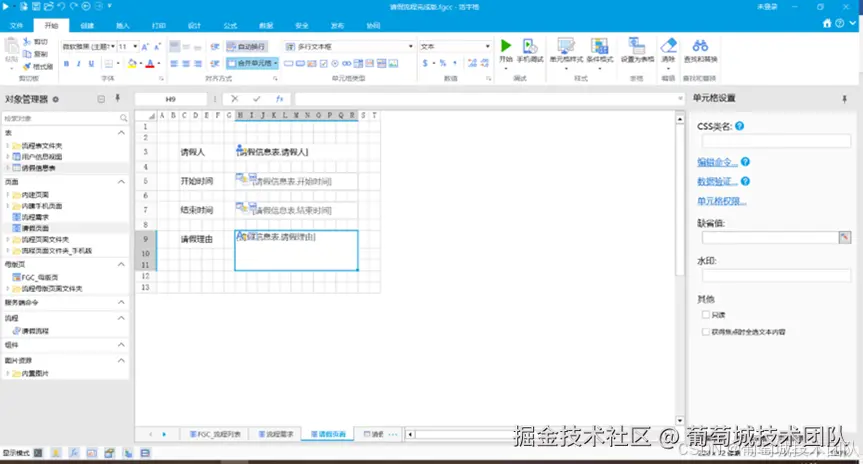Open the font size 11 dropdown

(135, 47)
